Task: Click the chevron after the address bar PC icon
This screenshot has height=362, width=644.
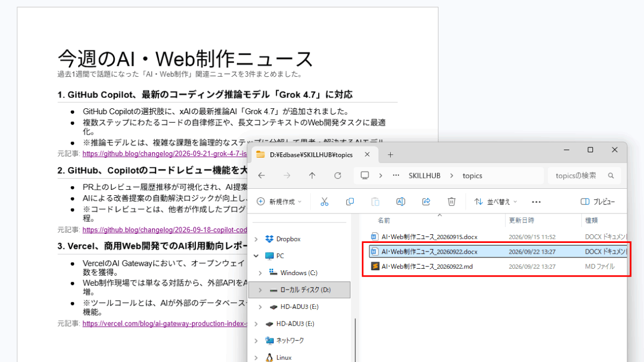Action: (x=380, y=175)
